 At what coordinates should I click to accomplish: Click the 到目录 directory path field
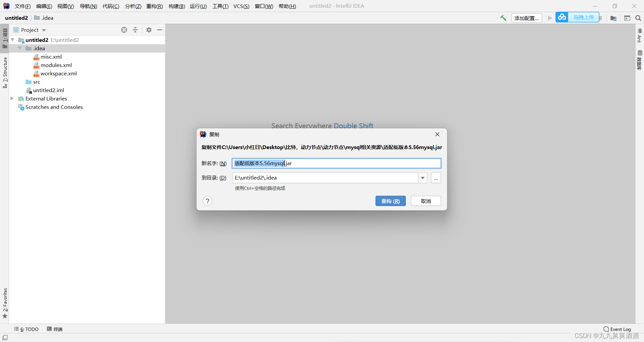click(325, 178)
